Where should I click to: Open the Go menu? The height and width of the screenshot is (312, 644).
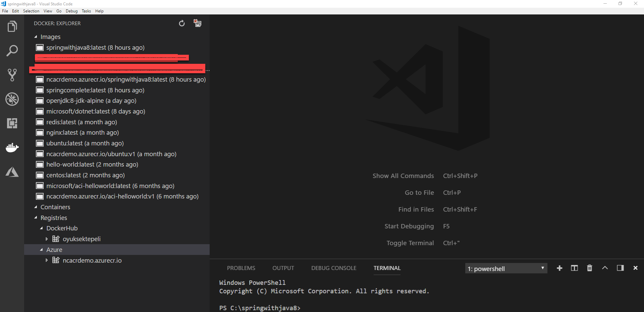click(59, 11)
